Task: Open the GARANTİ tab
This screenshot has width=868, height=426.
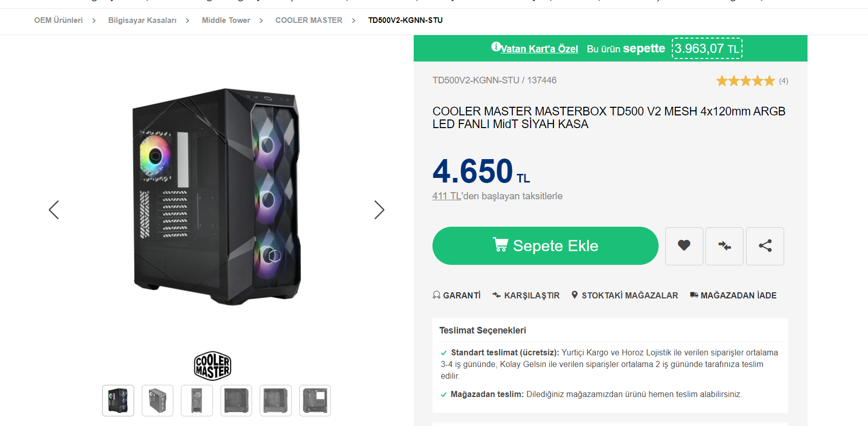Action: pos(457,295)
